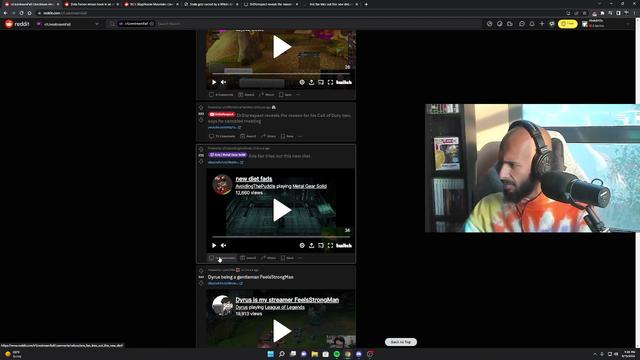Downvote the Dyrus being a gentleman post

201,283
